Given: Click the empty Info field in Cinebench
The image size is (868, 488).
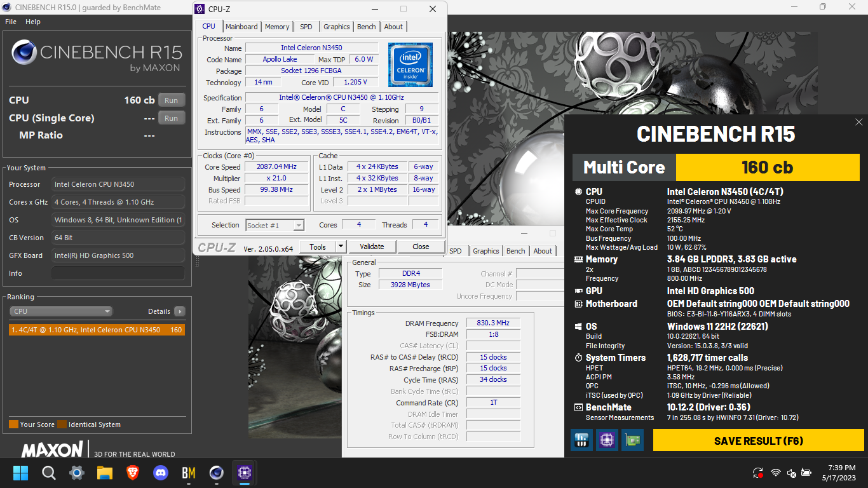Looking at the screenshot, I should click(118, 273).
